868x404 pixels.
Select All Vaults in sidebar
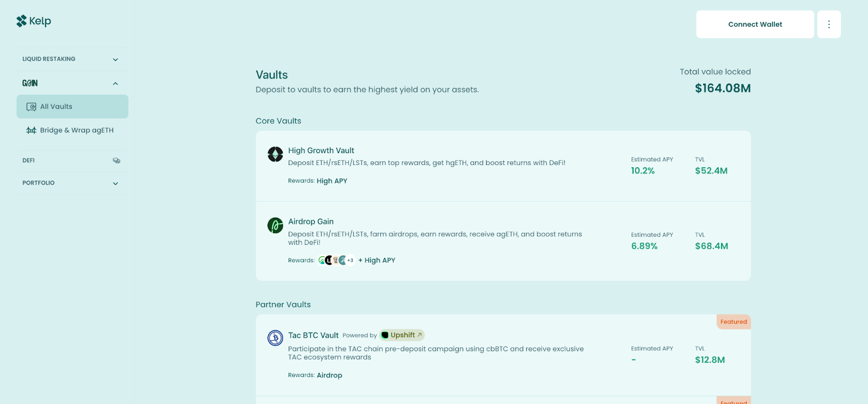point(72,107)
